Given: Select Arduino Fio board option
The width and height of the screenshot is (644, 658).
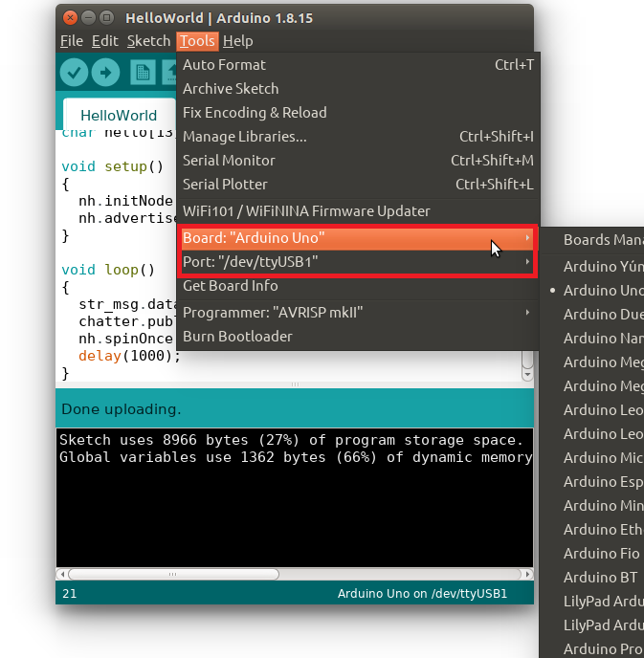Looking at the screenshot, I should (x=592, y=554).
